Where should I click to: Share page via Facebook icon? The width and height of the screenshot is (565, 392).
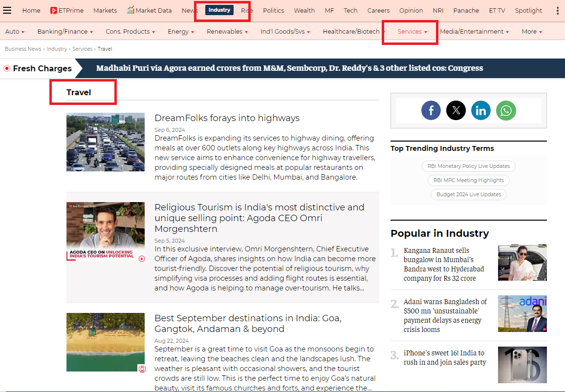[431, 111]
